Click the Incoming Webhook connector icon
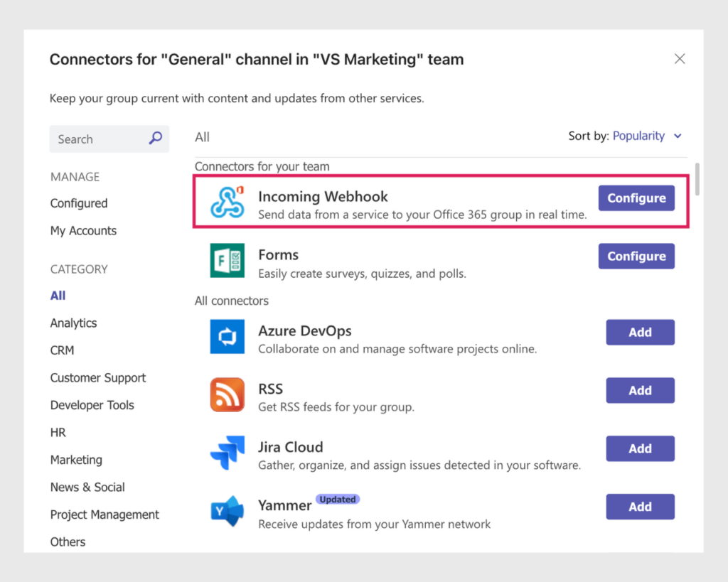 click(227, 202)
